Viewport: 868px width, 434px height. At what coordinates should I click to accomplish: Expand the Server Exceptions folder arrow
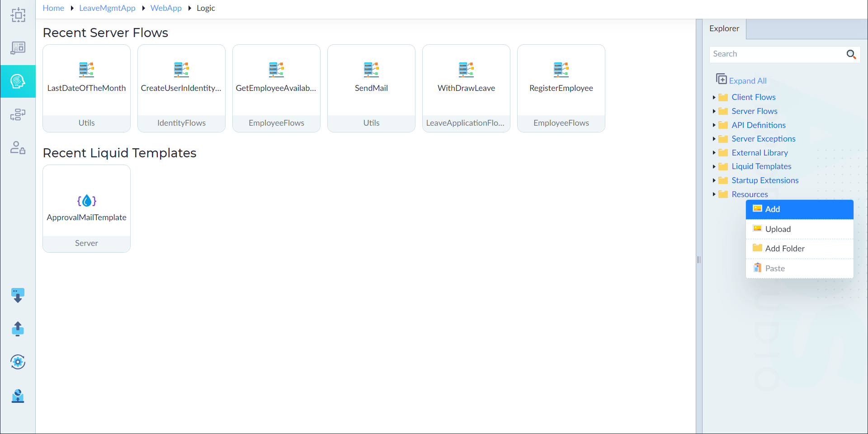point(714,139)
